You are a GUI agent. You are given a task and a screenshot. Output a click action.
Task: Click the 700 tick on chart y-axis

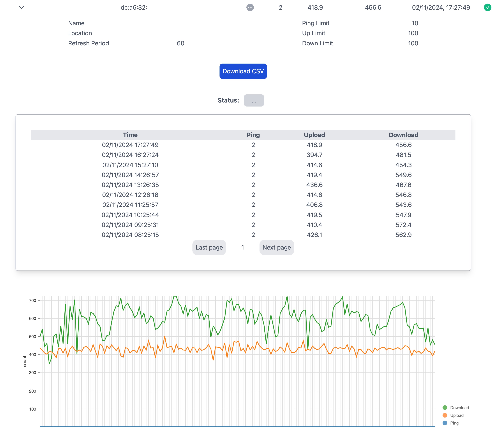[32, 300]
